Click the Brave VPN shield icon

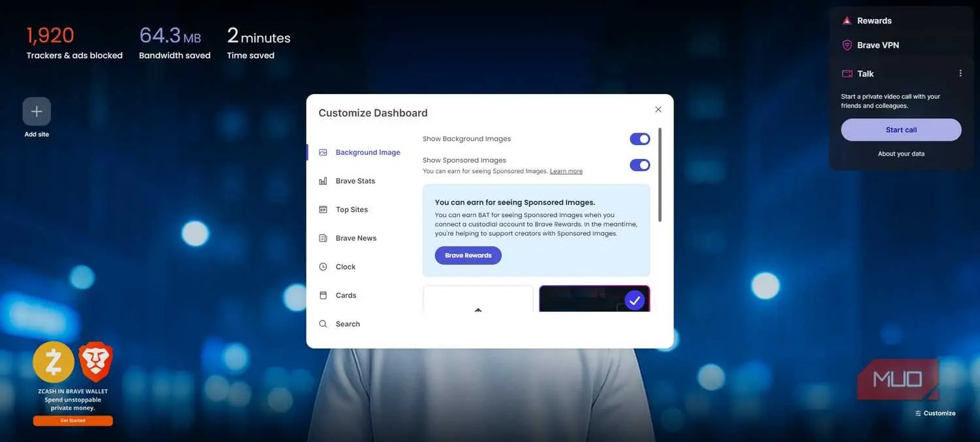pyautogui.click(x=847, y=45)
